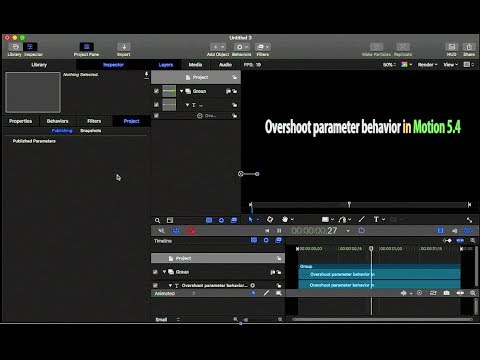
Task: Click the Make Particles icon
Action: pyautogui.click(x=377, y=47)
